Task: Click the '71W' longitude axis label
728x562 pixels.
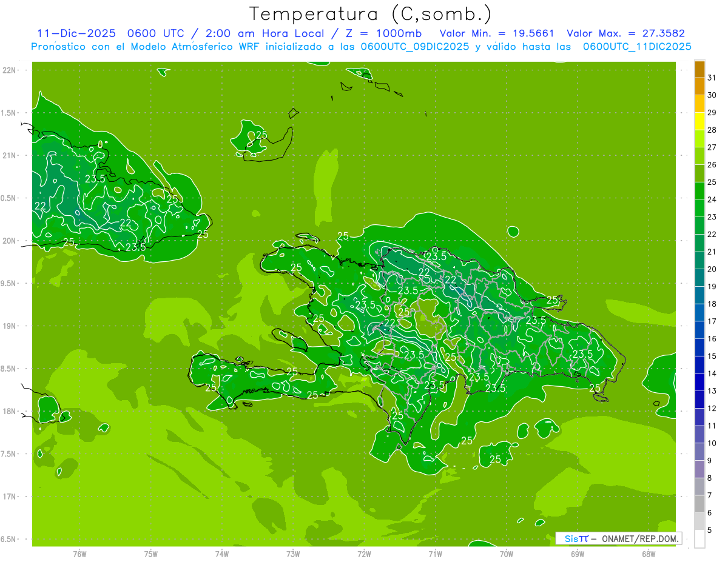Action: (435, 554)
